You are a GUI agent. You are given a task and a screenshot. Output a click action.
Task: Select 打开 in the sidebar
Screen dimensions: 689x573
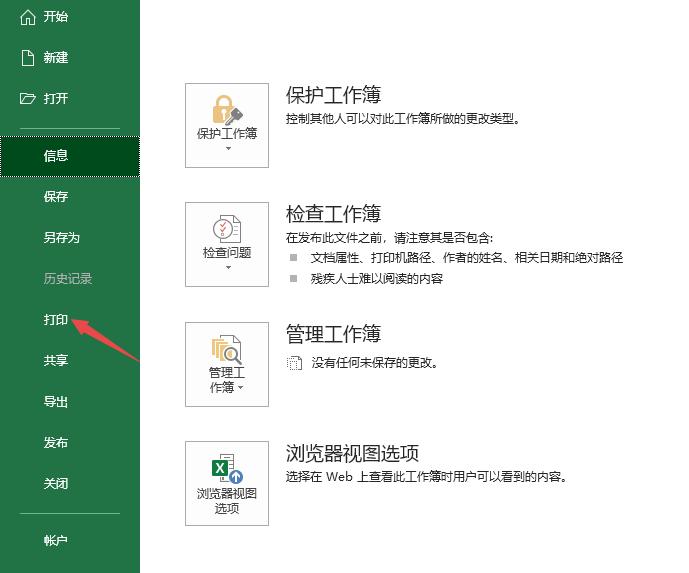click(x=55, y=98)
